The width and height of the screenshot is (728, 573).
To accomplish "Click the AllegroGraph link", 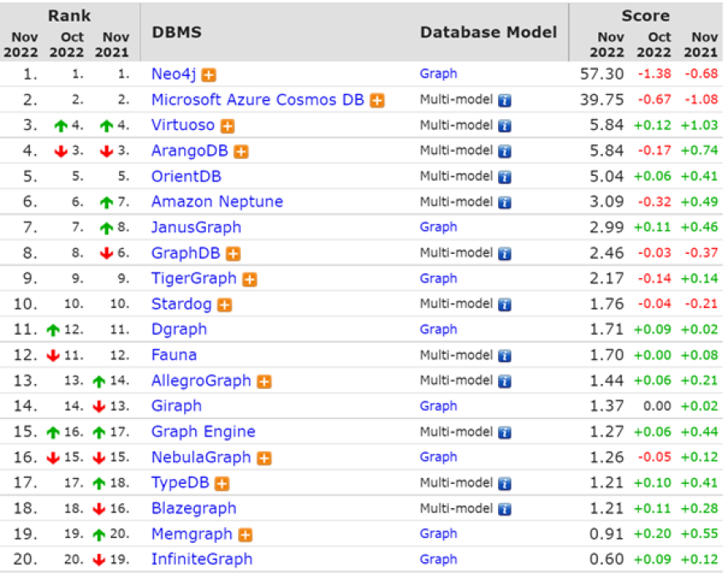I will pos(201,381).
